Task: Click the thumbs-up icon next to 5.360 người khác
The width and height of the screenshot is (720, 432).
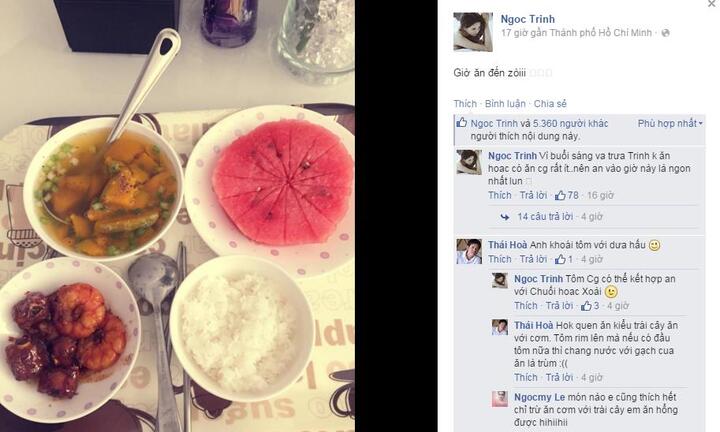Action: (x=461, y=123)
